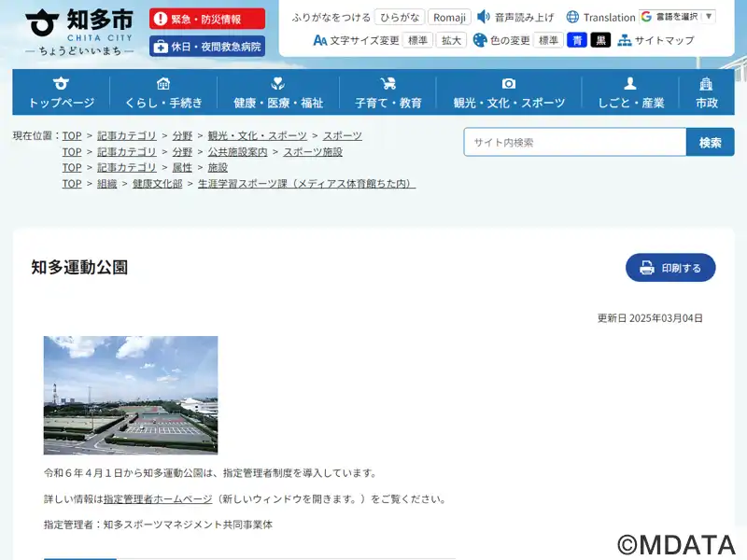This screenshot has height=560, width=747.
Task: Click the Aa 文字サイズ変更 icon
Action: tap(319, 40)
